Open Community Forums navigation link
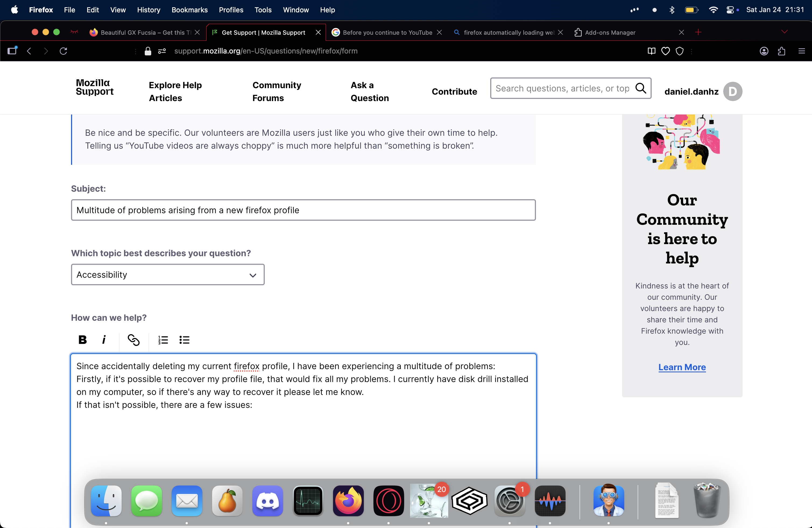The width and height of the screenshot is (812, 528). [276, 91]
